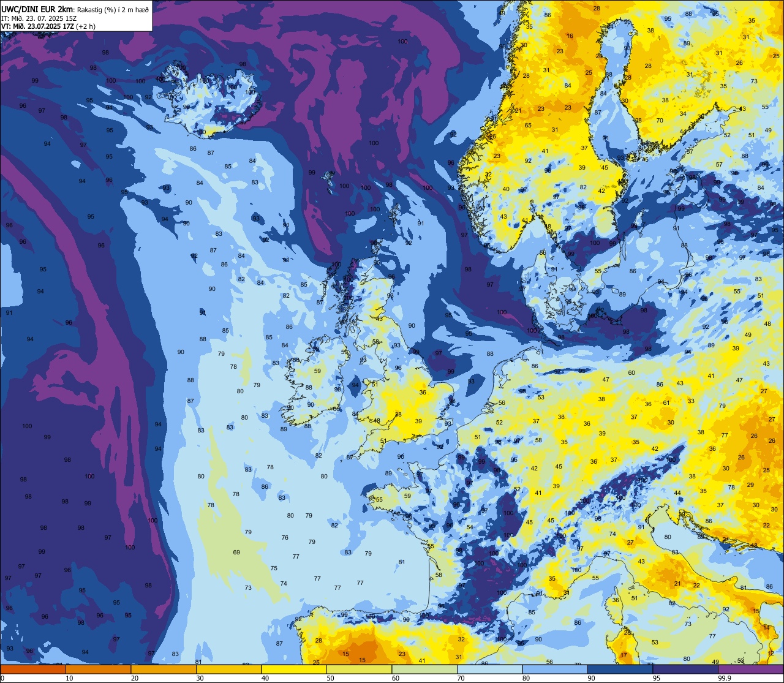Screen dimensions: 784x683
Task: Click the '70' tick label on the legend
Action: [x=461, y=678]
